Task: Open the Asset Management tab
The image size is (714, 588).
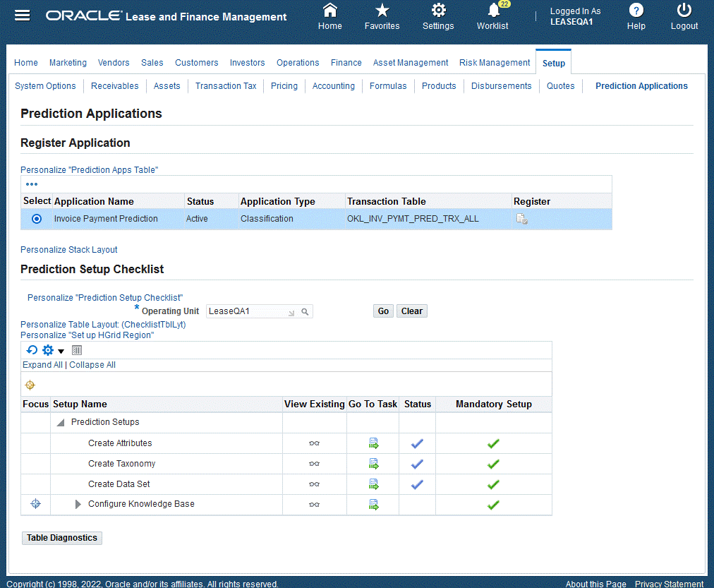Action: click(411, 62)
